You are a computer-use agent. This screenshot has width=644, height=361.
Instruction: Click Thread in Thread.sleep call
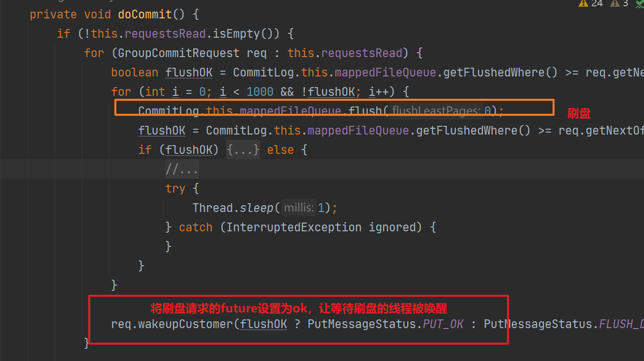click(x=213, y=208)
